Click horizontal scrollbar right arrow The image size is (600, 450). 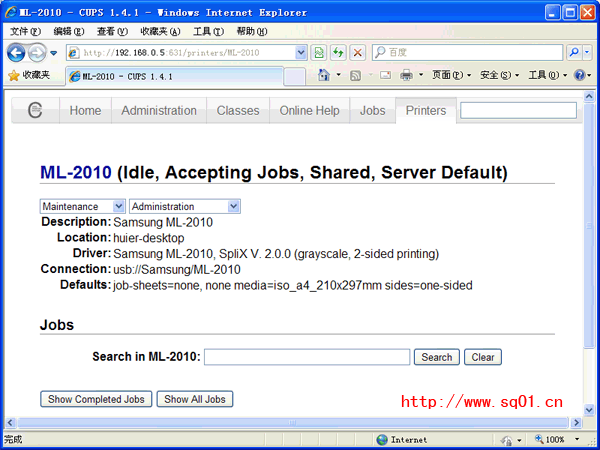(x=576, y=422)
